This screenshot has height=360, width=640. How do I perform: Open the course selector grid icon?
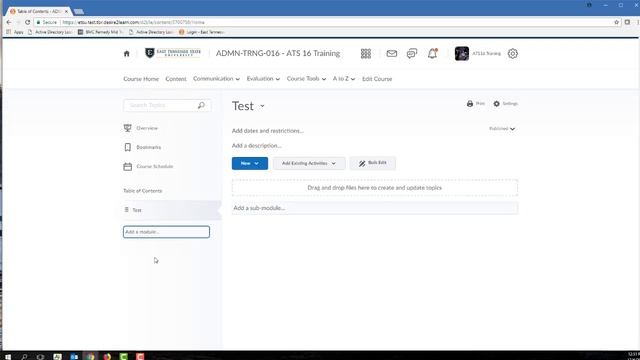point(366,53)
